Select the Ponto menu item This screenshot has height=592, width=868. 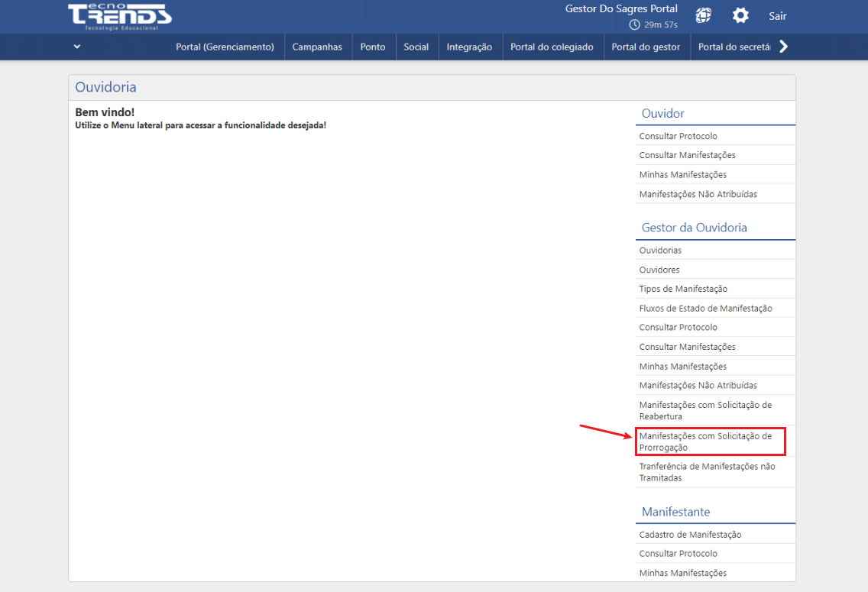pos(373,47)
